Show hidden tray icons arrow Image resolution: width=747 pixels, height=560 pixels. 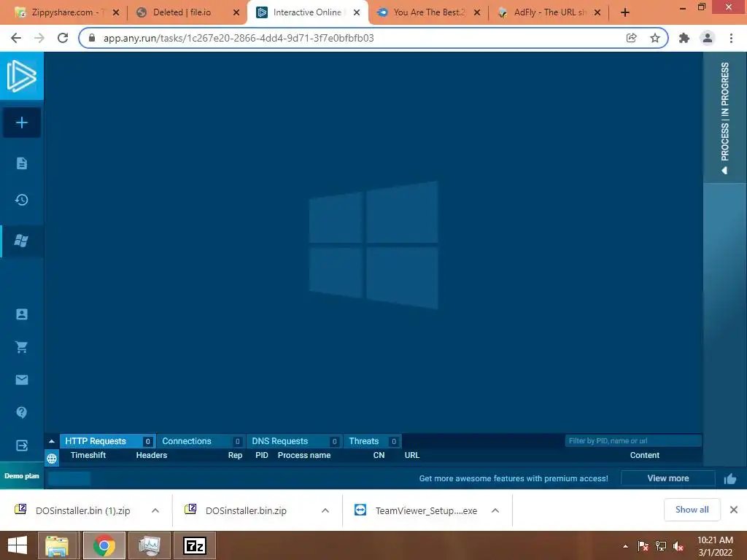(x=625, y=546)
